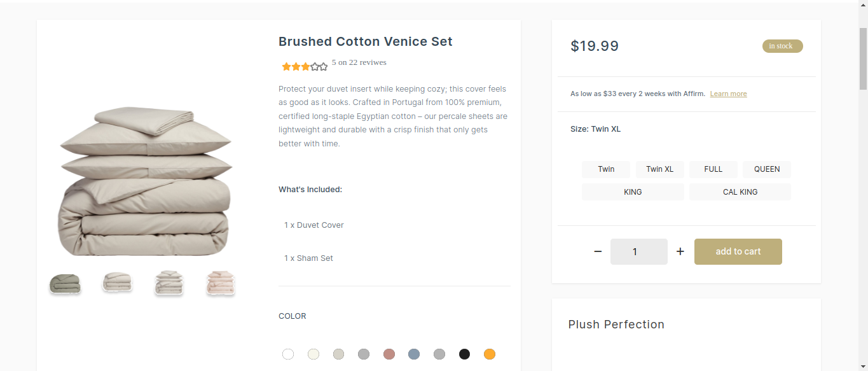
Task: Select the dusty rose color swatch
Action: tap(389, 354)
